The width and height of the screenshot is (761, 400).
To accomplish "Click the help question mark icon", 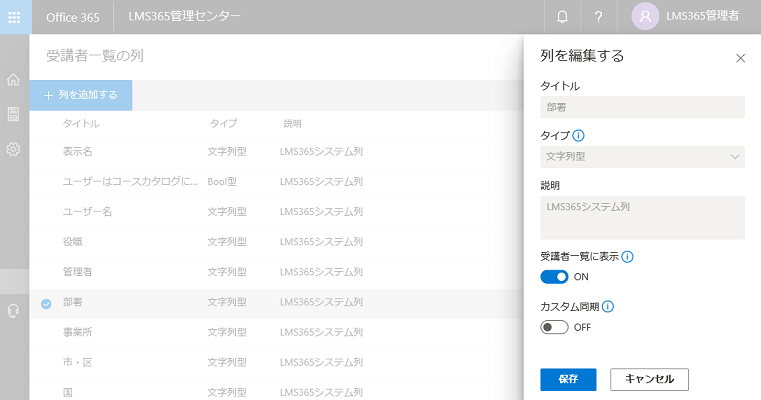I will point(598,17).
